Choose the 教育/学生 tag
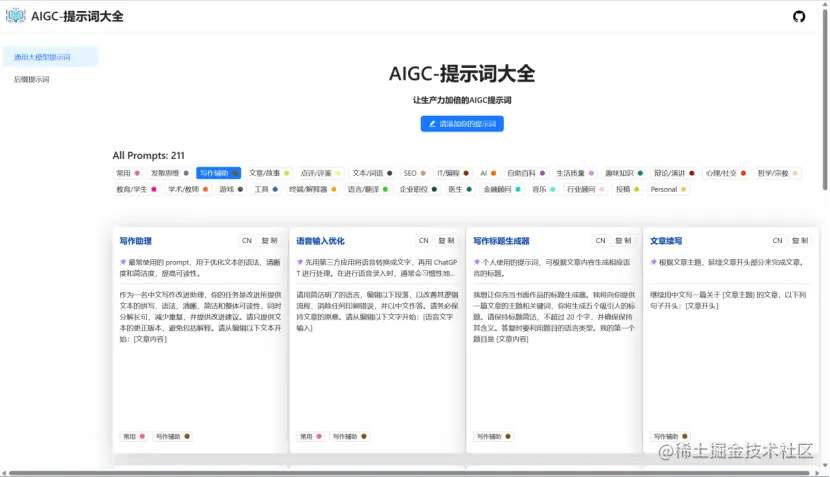Viewport: 830px width, 477px height. pyautogui.click(x=137, y=189)
